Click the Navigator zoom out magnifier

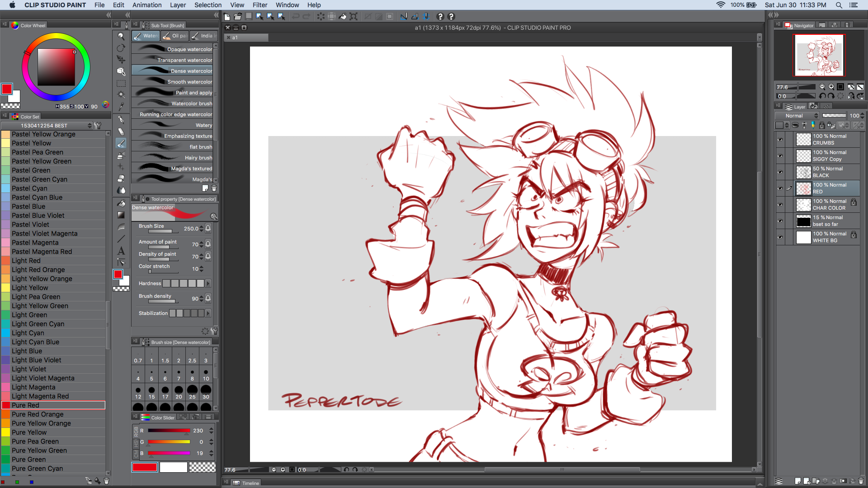[822, 87]
